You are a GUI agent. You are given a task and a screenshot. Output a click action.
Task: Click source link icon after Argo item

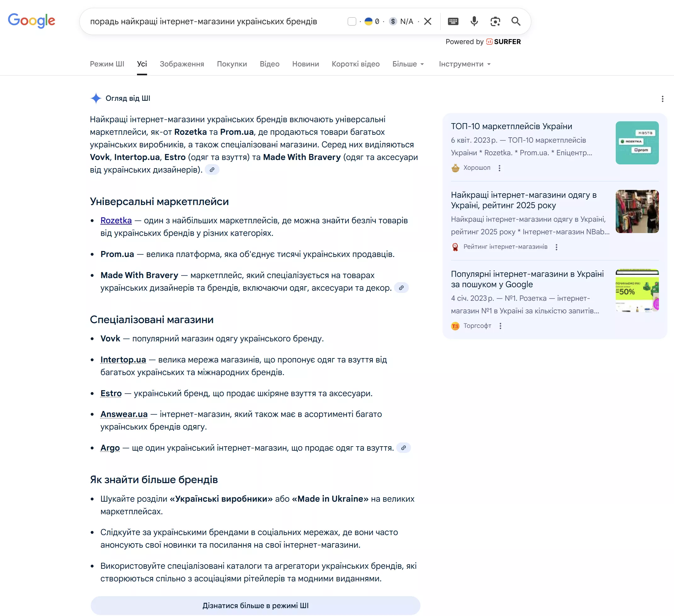[403, 448]
